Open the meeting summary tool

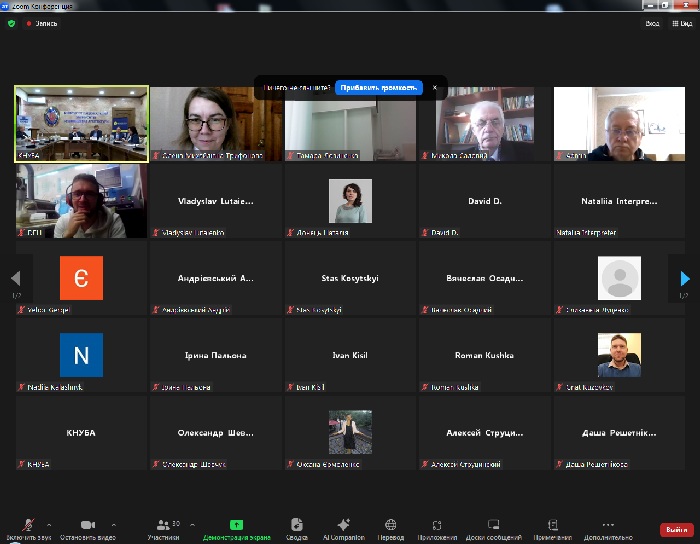296,525
